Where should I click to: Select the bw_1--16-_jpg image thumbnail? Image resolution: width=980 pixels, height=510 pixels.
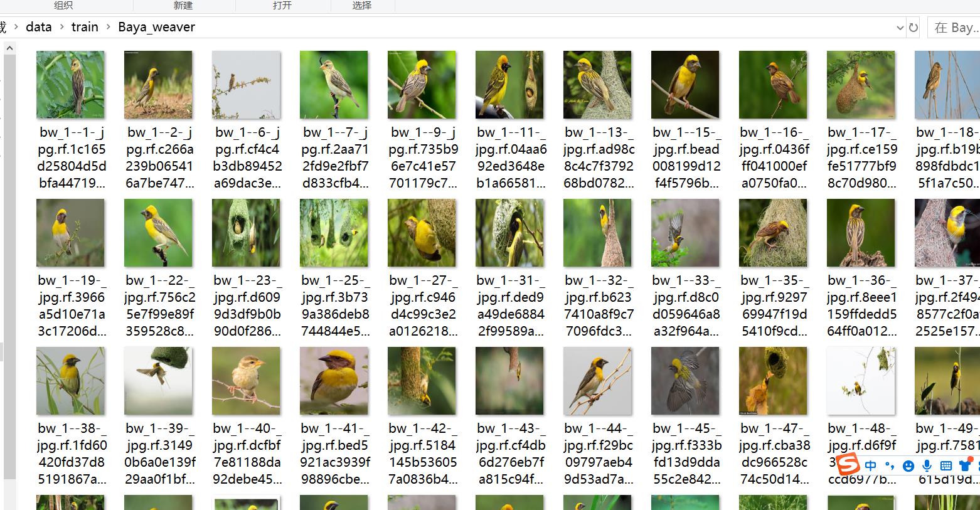[773, 85]
